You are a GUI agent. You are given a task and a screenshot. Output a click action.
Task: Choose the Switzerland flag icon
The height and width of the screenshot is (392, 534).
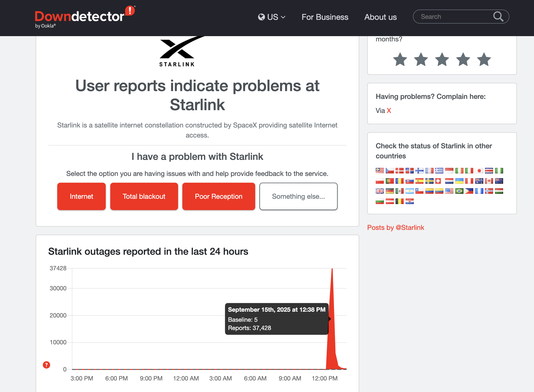438,181
